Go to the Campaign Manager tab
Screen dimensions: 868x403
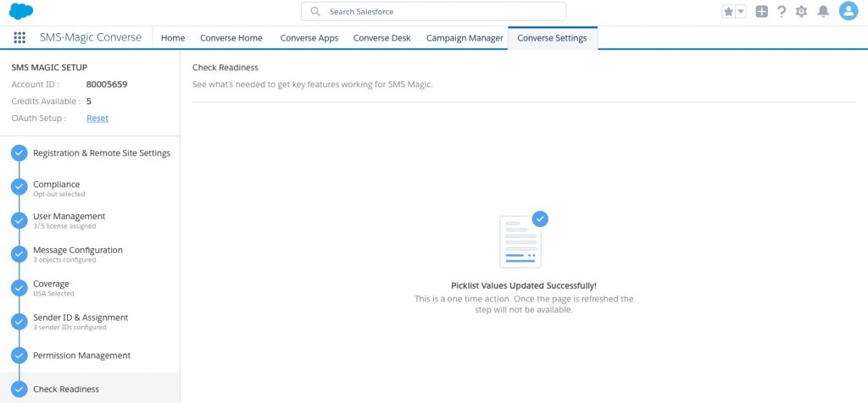pos(465,38)
